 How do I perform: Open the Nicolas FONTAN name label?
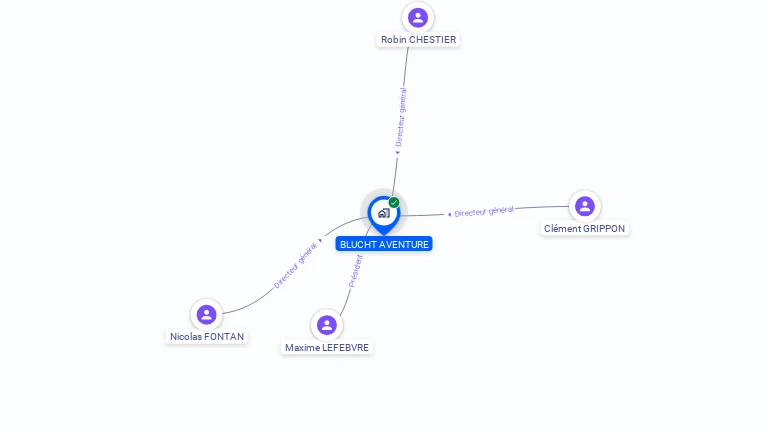pyautogui.click(x=207, y=336)
